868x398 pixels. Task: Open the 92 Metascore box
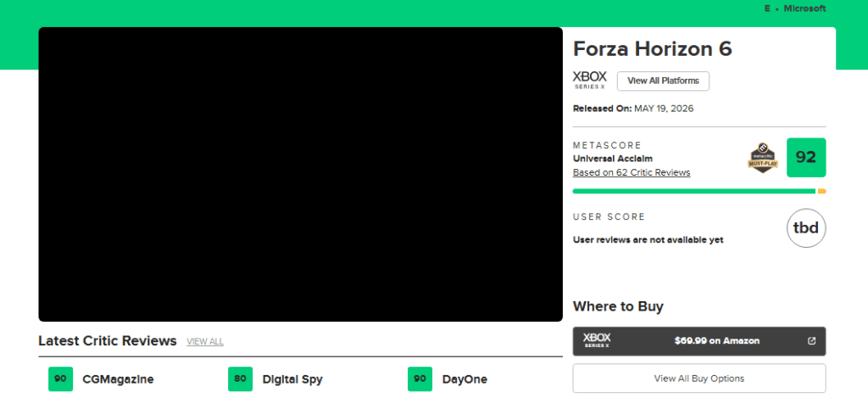[806, 158]
